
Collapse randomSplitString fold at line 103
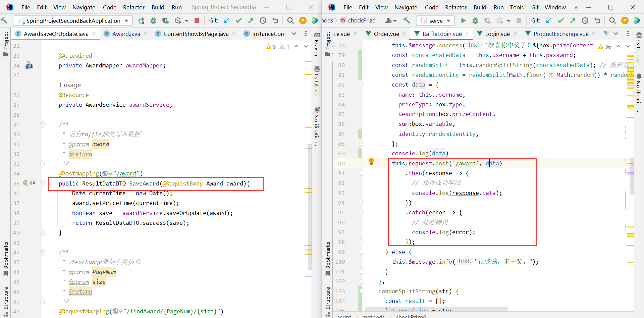click(362, 291)
